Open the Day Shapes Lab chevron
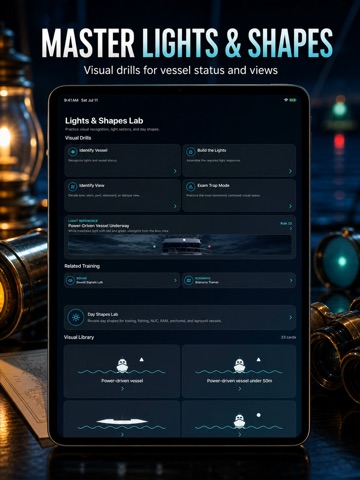360x480 pixels. point(290,317)
